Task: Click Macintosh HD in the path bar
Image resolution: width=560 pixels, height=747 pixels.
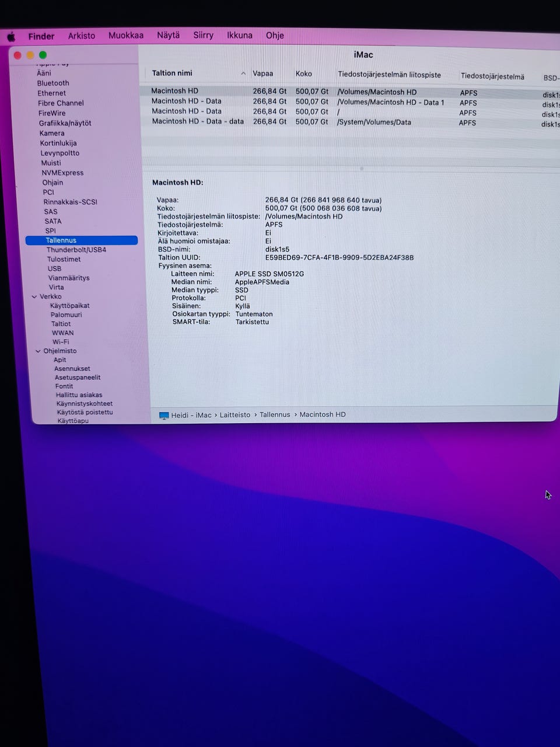Action: 323,415
